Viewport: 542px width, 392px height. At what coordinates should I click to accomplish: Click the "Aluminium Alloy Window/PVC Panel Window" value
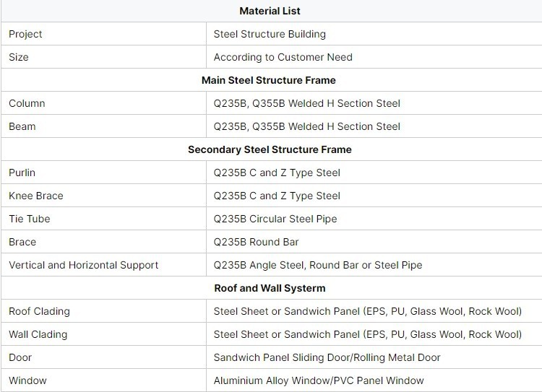tap(319, 380)
